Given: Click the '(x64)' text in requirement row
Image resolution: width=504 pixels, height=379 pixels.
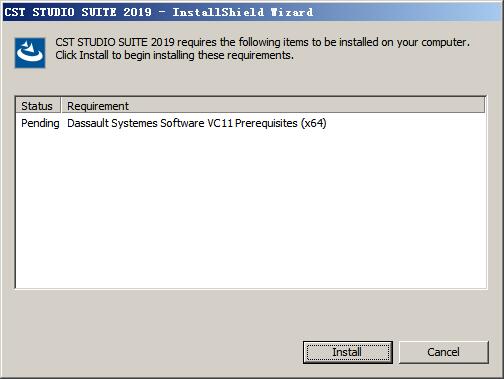Looking at the screenshot, I should [314, 123].
